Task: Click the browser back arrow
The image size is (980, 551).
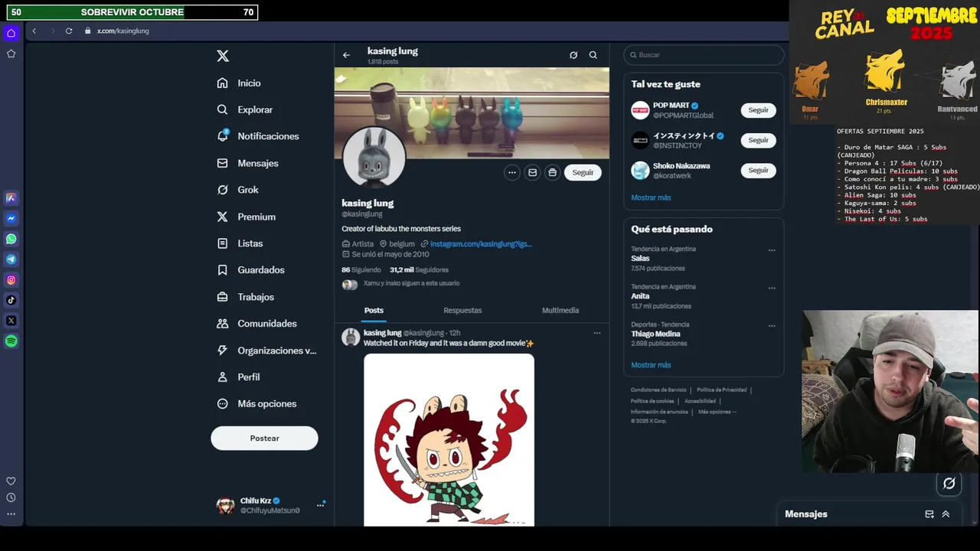Action: coord(34,31)
